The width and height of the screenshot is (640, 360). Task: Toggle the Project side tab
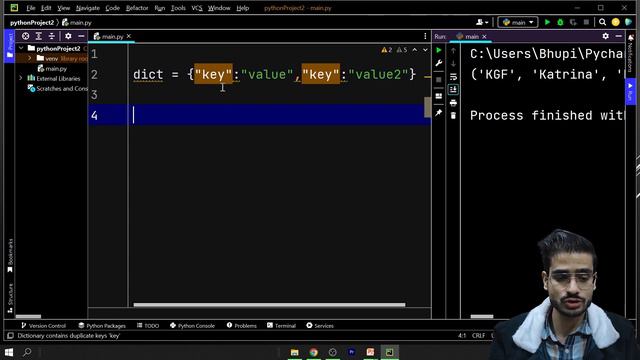click(10, 46)
